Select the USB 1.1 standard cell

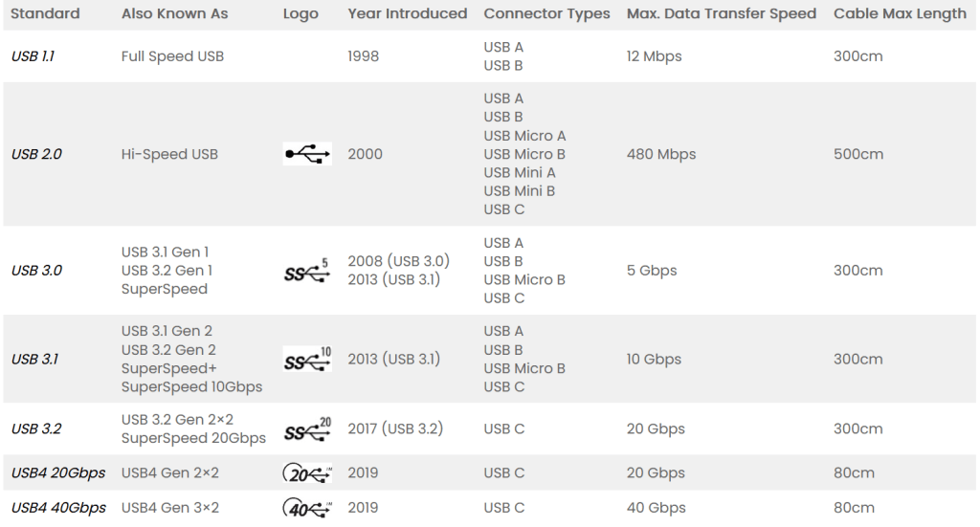33,56
